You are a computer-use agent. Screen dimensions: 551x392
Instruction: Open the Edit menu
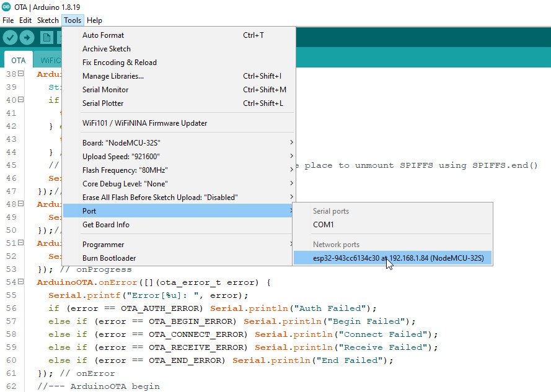pos(25,20)
